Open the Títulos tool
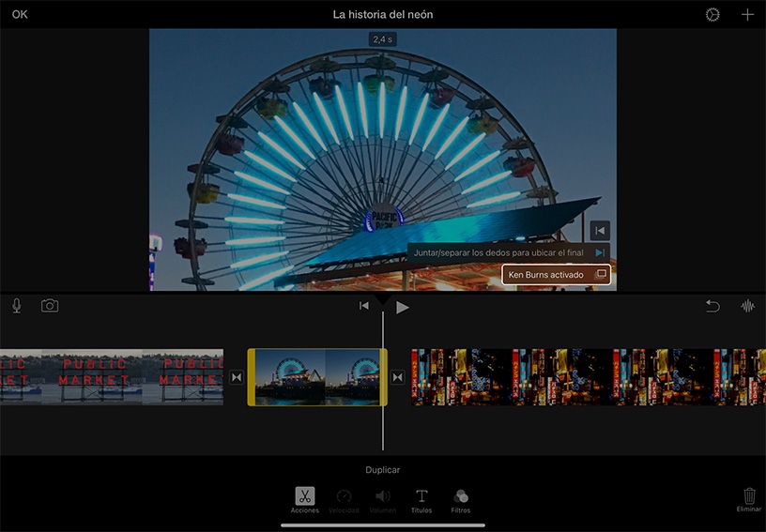 [421, 501]
